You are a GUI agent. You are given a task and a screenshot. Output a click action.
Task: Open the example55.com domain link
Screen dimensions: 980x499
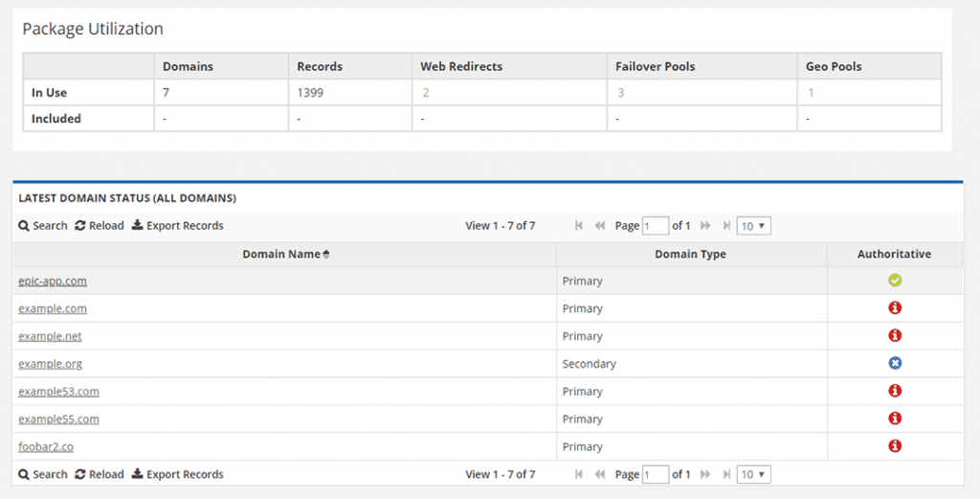pos(58,419)
